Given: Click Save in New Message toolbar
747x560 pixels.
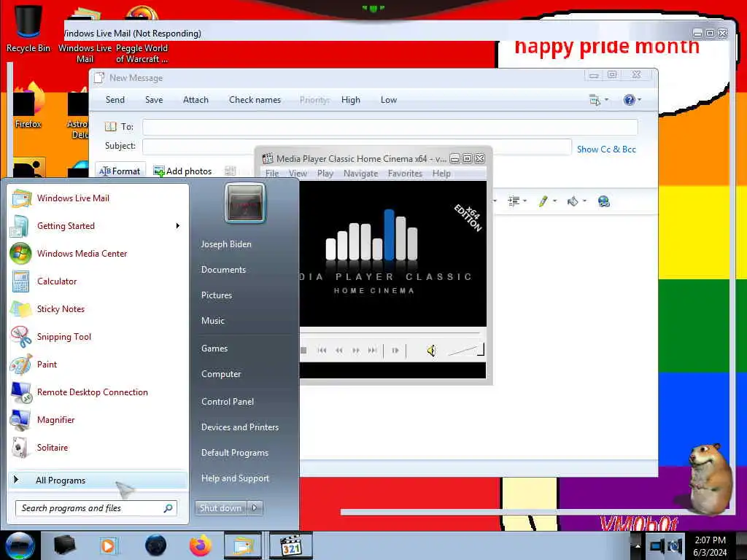Looking at the screenshot, I should (154, 100).
